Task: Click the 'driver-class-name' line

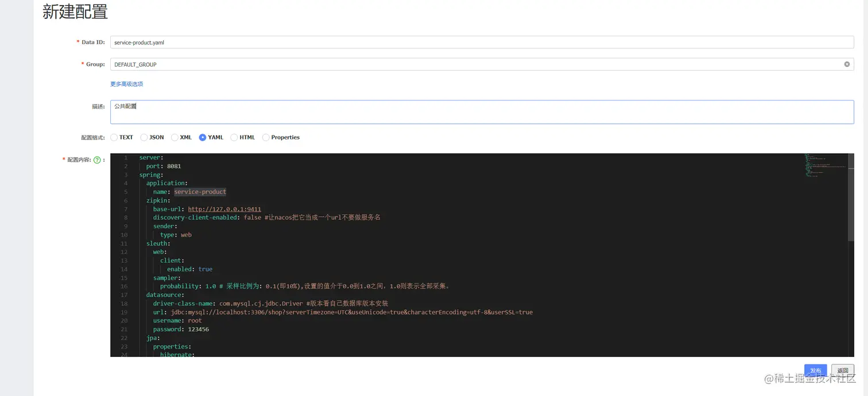Action: coord(270,304)
